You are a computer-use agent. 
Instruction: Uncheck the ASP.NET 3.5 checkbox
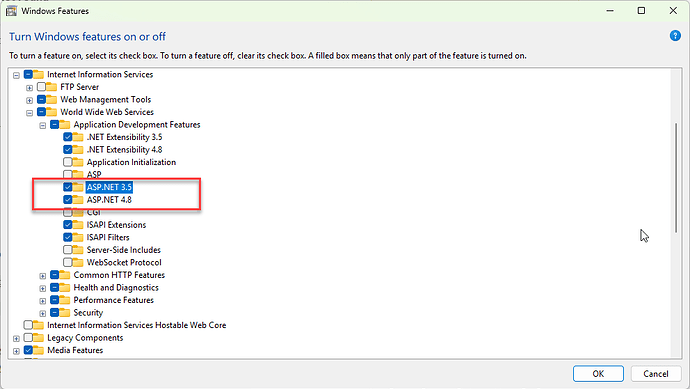(67, 187)
